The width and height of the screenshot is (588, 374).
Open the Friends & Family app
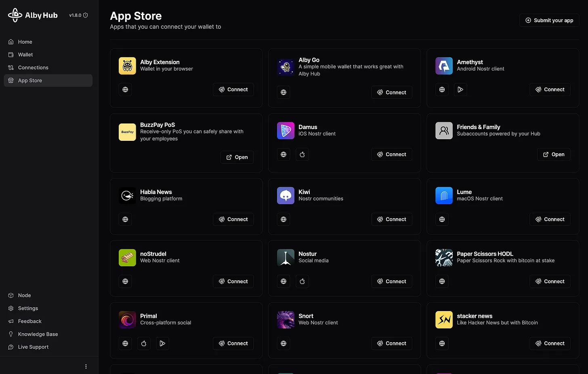pos(554,155)
